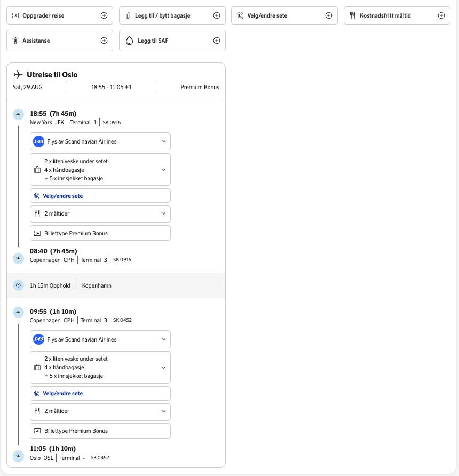Click the 11:05 (1h 10m) arrival time
Image resolution: width=459 pixels, height=476 pixels.
[x=53, y=449]
